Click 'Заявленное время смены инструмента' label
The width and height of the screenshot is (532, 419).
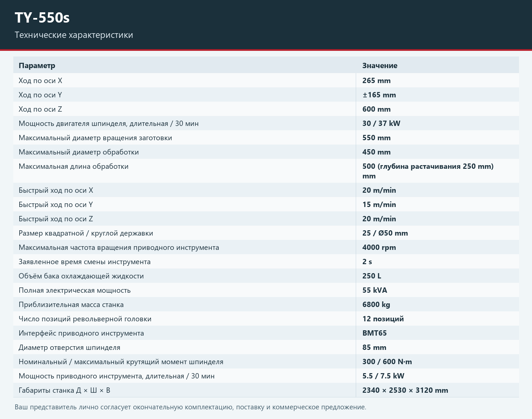point(84,262)
